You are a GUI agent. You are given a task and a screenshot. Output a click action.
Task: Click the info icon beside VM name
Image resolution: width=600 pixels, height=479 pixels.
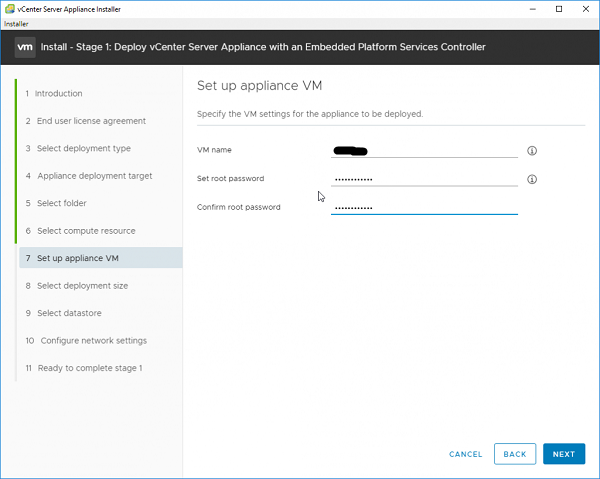532,151
